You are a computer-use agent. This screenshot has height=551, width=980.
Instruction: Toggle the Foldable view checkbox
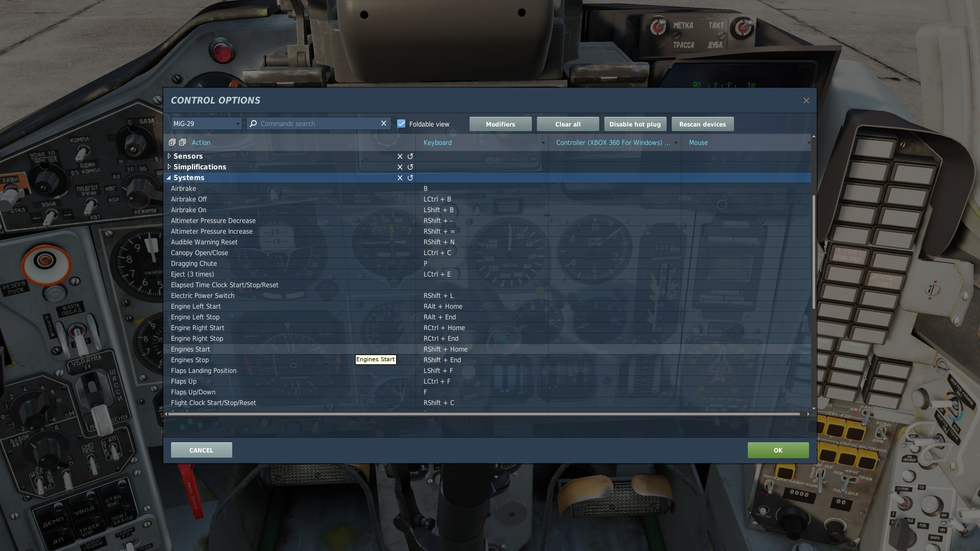401,123
